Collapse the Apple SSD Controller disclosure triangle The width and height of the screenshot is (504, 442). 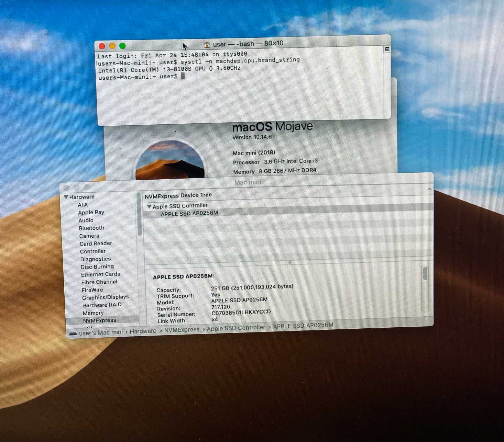[x=149, y=207]
